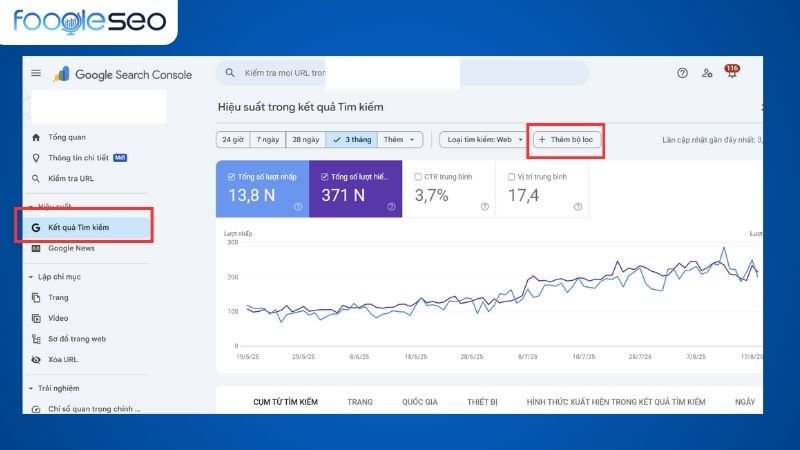Image resolution: width=800 pixels, height=450 pixels.
Task: Click help icon on Vị trí trung bình card
Action: [x=578, y=207]
